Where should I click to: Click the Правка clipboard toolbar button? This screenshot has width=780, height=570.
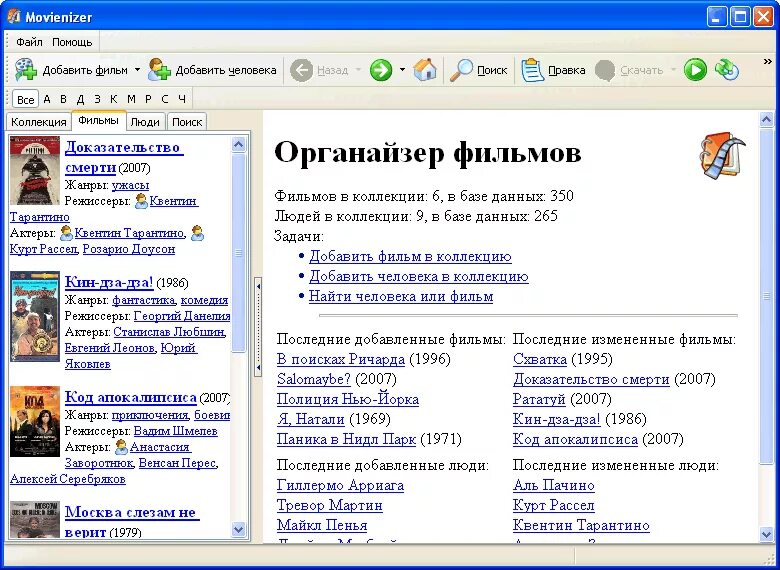(553, 70)
